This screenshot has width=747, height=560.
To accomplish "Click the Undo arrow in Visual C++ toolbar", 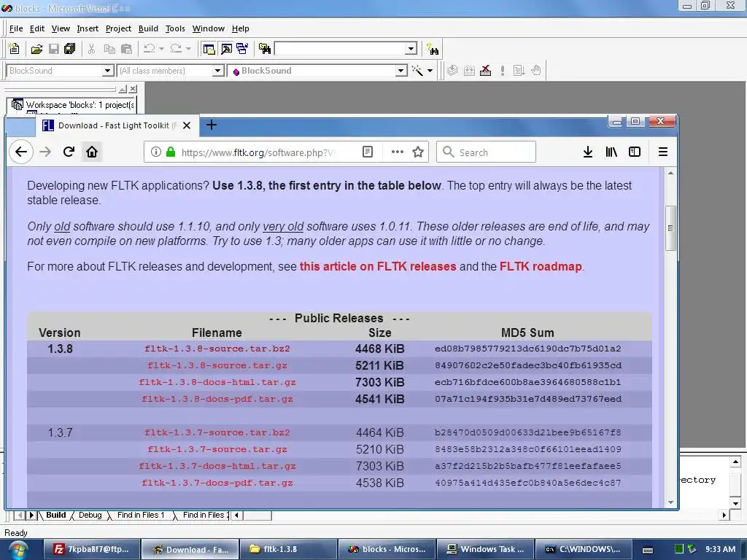I will click(150, 49).
